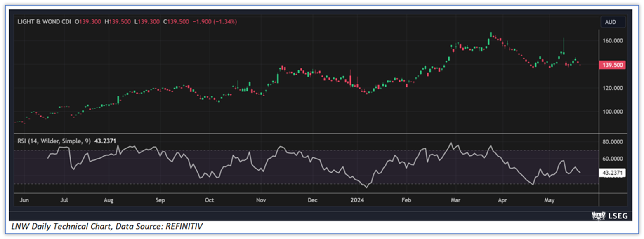This screenshot has width=644, height=239.
Task: Click the Sep marker on time axis
Action: click(x=160, y=200)
